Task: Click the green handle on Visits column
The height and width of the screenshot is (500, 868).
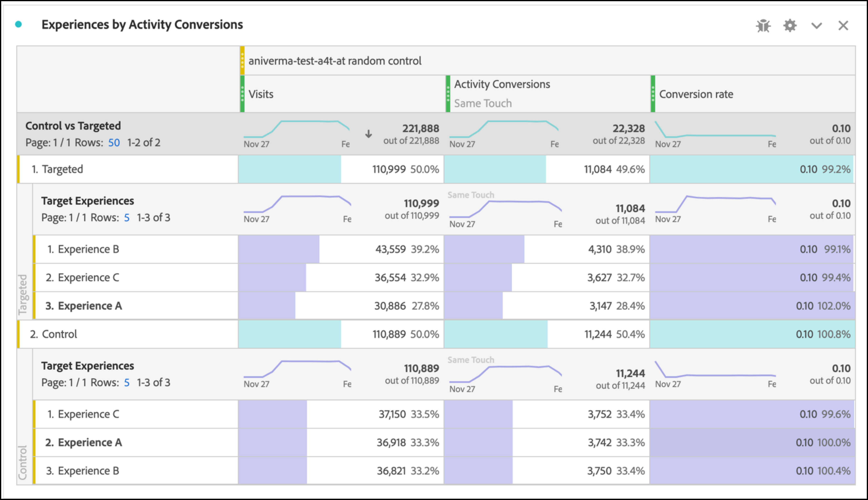Action: click(242, 94)
